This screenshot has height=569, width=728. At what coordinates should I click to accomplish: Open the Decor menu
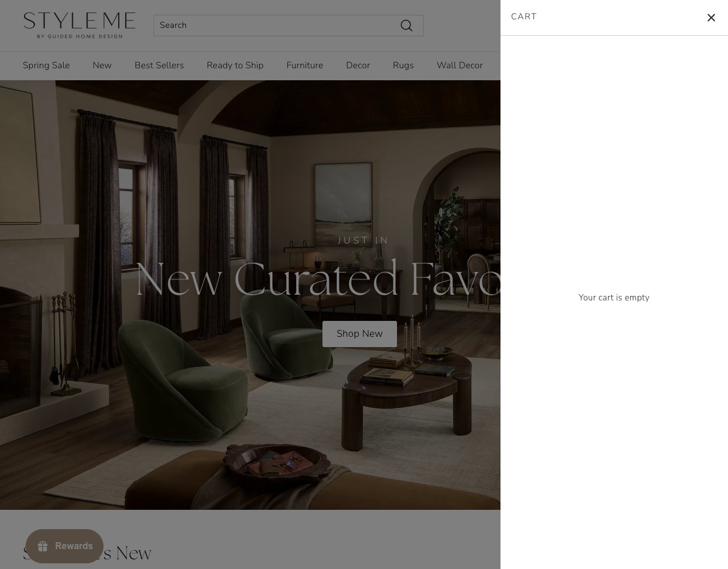[358, 65]
